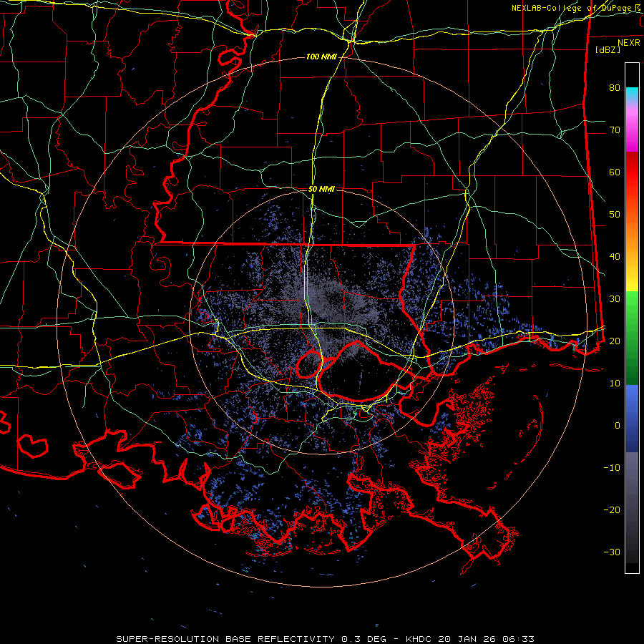Click the 50 value on the dBZ scale
Image resolution: width=644 pixels, height=644 pixels.
click(615, 215)
